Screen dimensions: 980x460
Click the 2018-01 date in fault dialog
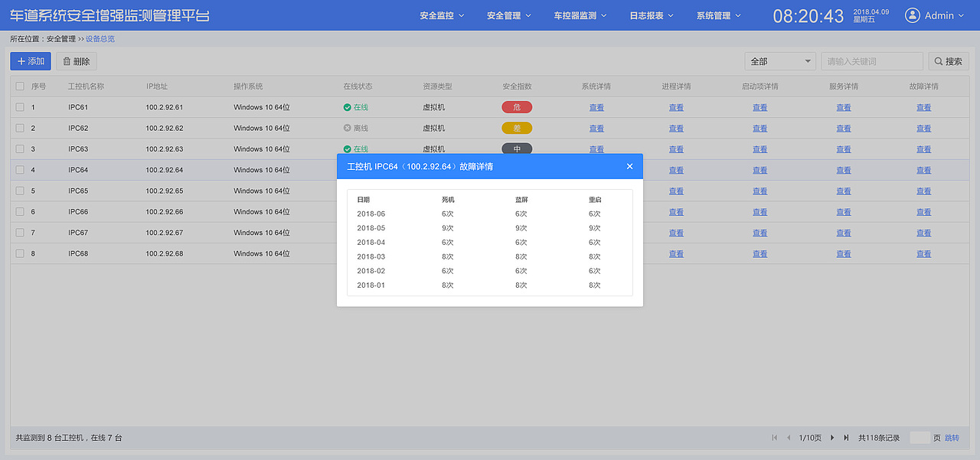(371, 285)
